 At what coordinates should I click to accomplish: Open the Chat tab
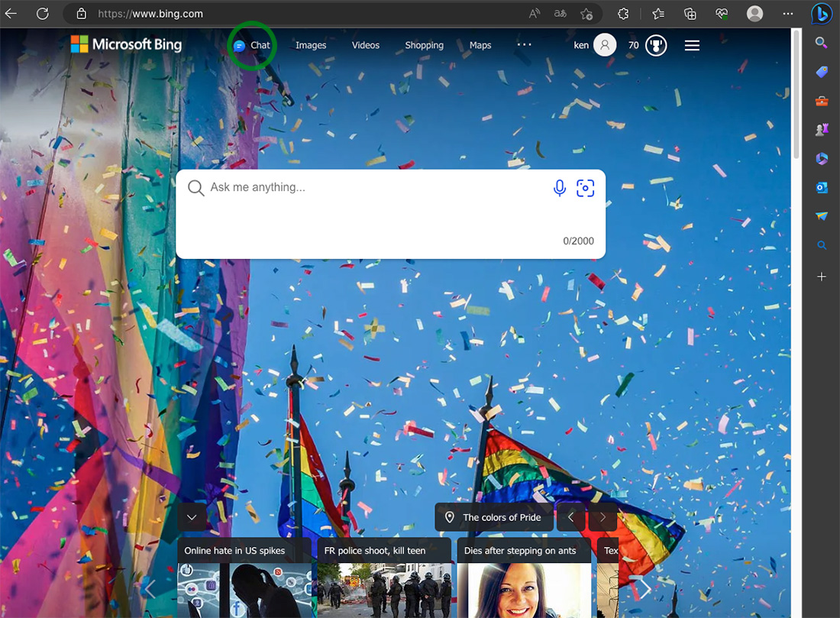[x=253, y=45]
